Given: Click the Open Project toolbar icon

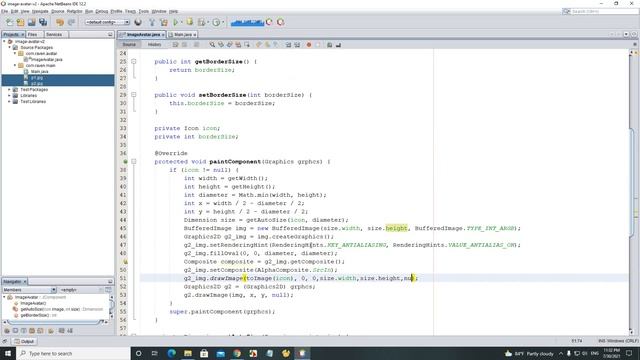Looking at the screenshot, I should [x=32, y=22].
